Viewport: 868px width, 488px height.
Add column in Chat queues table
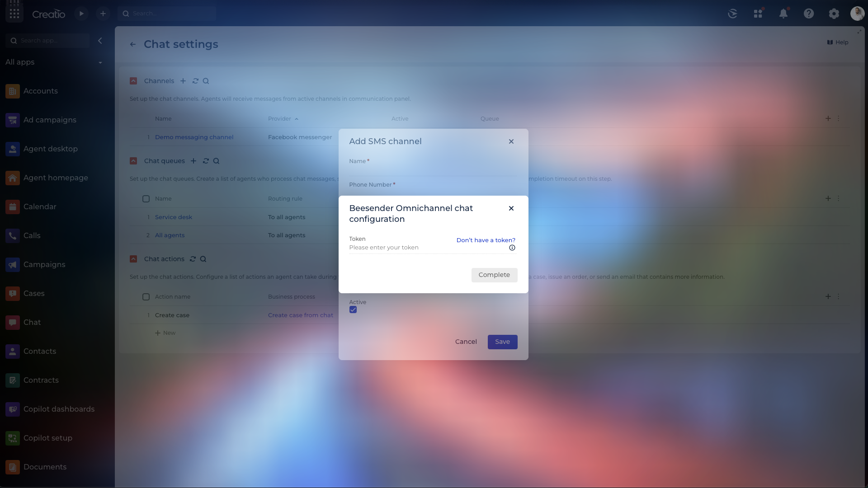pos(828,198)
